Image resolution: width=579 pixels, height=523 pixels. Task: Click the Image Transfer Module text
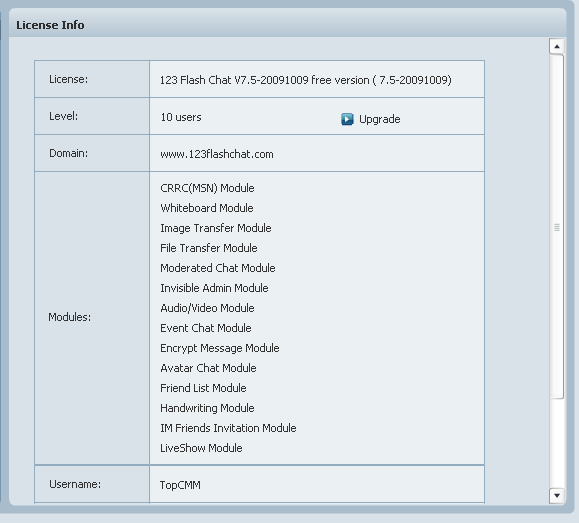tap(216, 228)
